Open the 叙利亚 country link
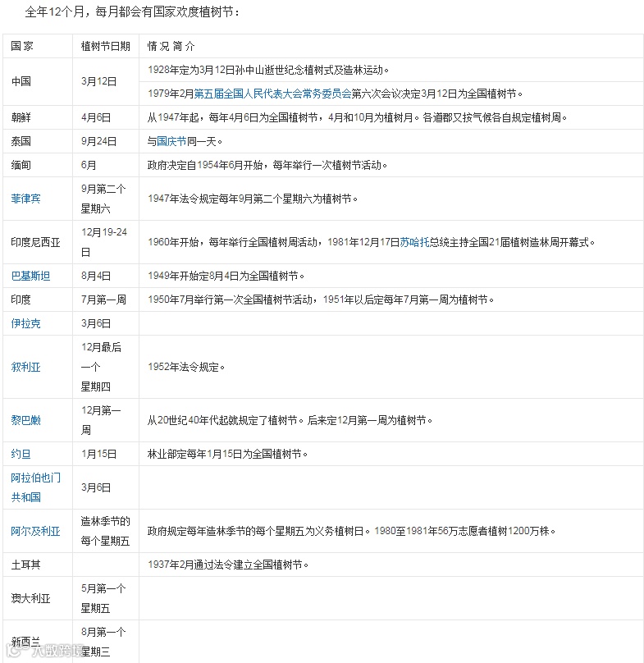The width and height of the screenshot is (644, 663). pos(25,367)
